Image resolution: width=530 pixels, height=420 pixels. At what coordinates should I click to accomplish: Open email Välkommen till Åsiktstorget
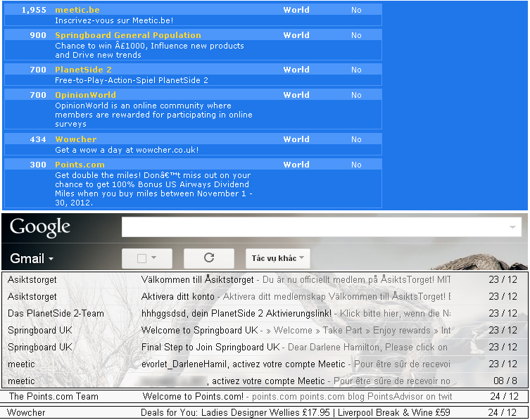pos(265,280)
